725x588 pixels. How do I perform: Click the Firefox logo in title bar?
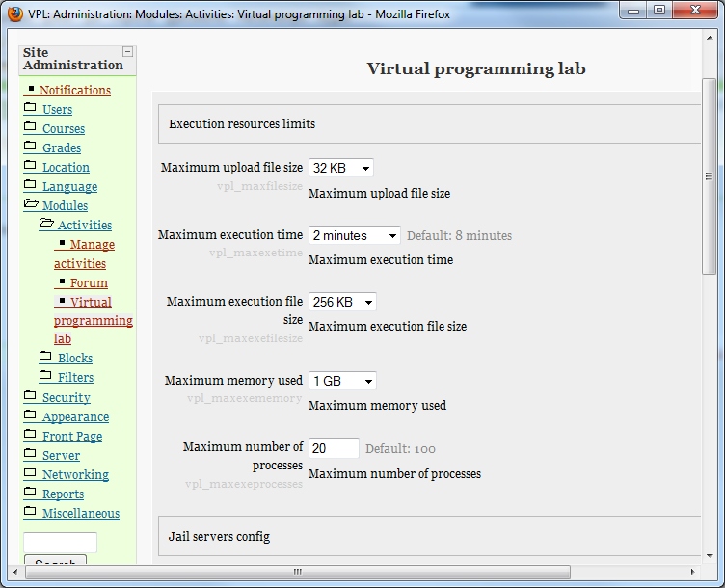click(x=15, y=14)
